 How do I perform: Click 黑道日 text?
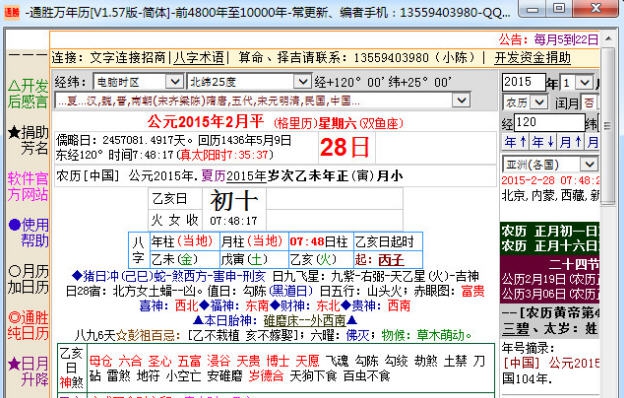[x=291, y=291]
